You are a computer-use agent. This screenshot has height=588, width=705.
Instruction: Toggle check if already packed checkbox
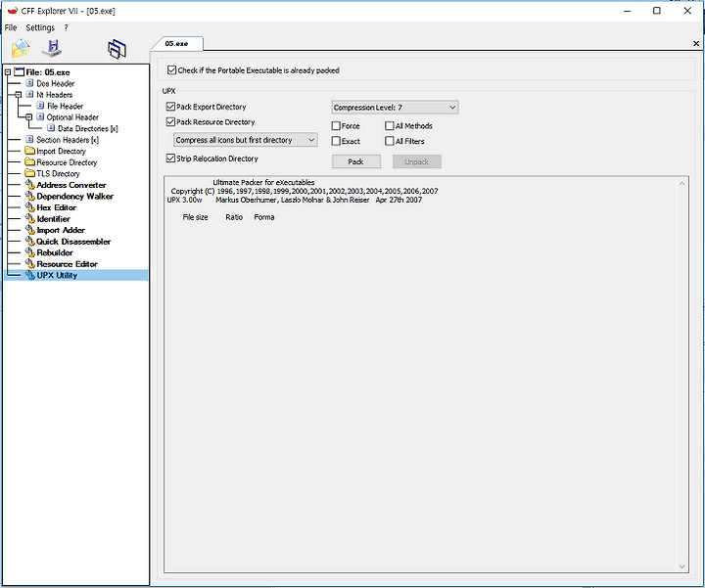coord(171,70)
